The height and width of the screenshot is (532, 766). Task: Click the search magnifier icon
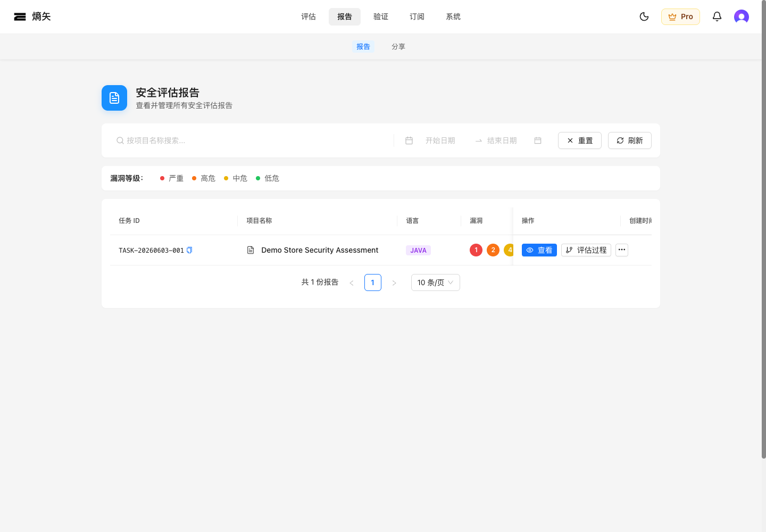(120, 140)
